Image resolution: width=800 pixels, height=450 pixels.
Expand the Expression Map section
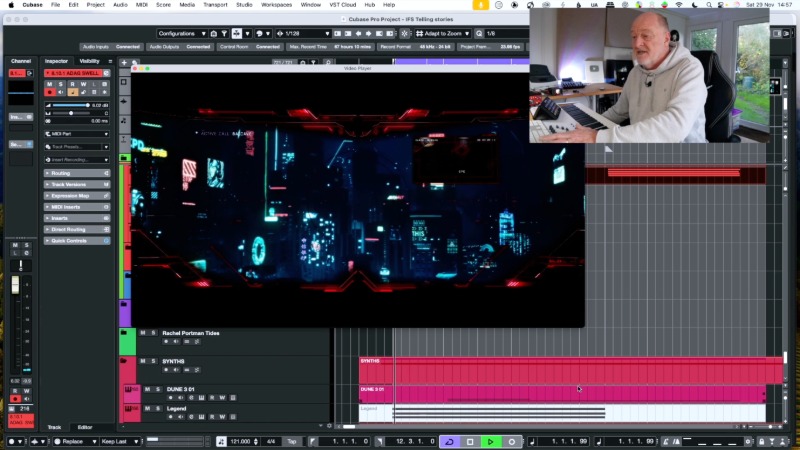(77, 196)
